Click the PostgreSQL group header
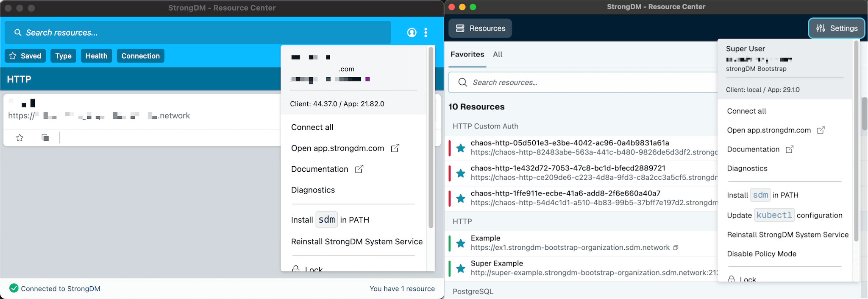The image size is (868, 299). (473, 291)
